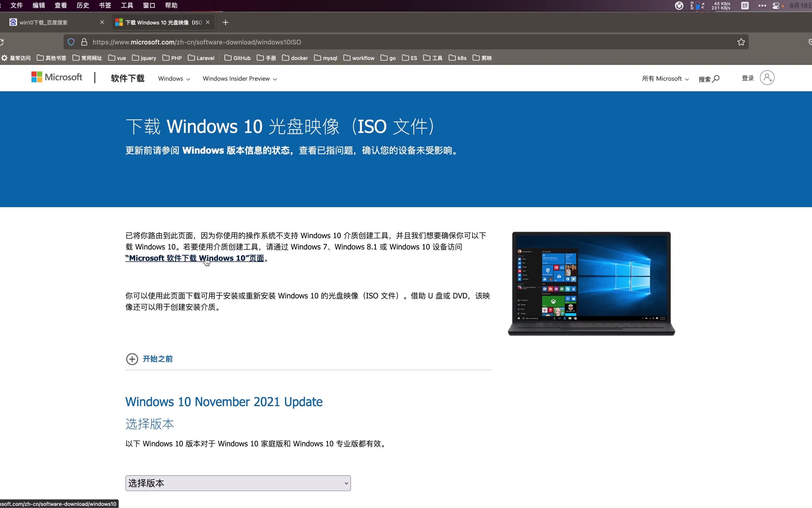Open the 工具 menu in menu bar
Viewport: 812px width, 508px height.
[x=127, y=5]
